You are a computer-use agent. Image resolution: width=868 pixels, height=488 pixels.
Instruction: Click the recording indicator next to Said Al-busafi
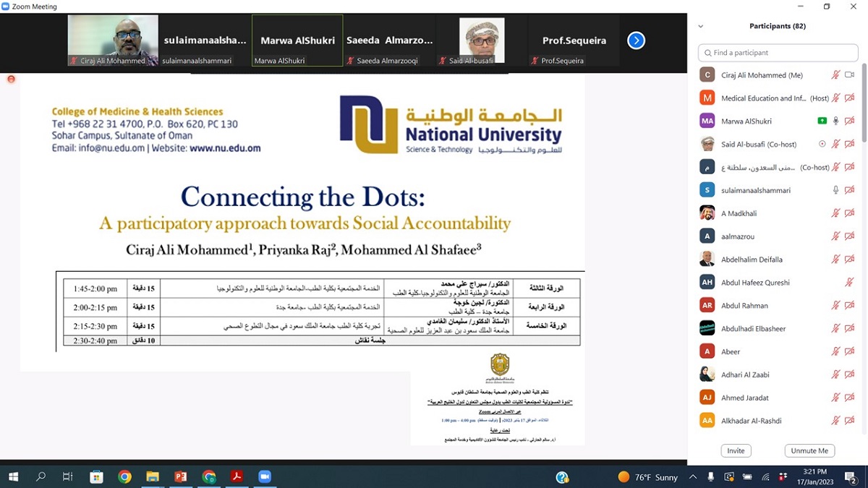pyautogui.click(x=822, y=144)
